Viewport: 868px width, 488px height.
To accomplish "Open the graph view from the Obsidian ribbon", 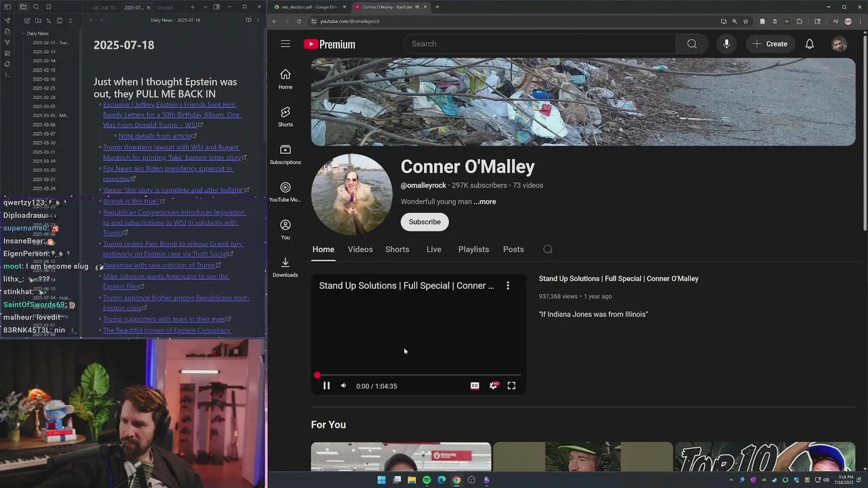I will (x=7, y=42).
